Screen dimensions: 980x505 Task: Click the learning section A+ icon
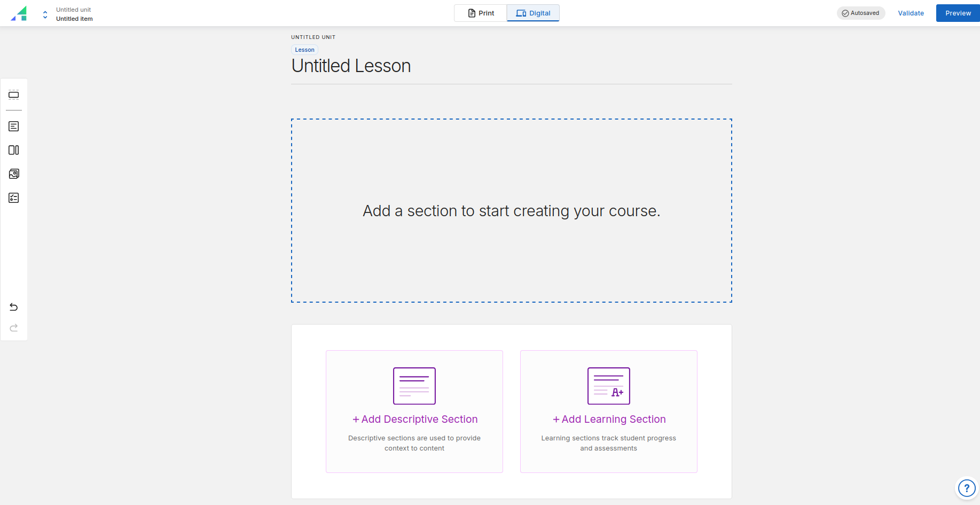click(x=609, y=386)
